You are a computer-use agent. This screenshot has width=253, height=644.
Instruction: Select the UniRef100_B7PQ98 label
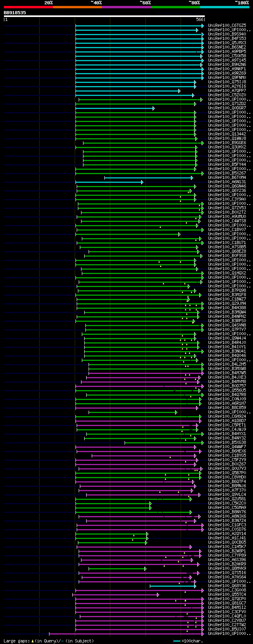(x=227, y=290)
